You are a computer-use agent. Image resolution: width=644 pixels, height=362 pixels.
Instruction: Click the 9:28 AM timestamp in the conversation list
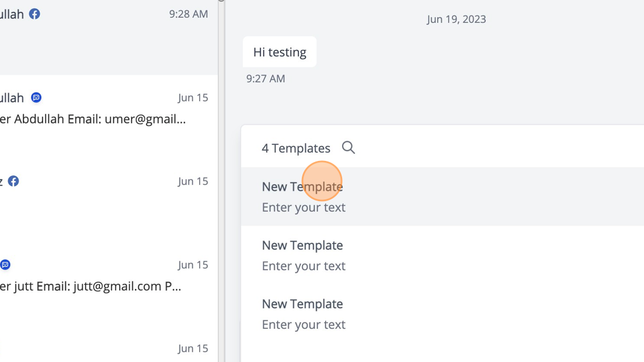(189, 14)
